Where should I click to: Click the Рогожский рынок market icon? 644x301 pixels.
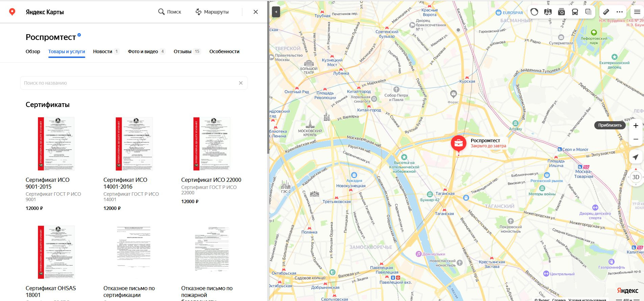[x=547, y=175]
